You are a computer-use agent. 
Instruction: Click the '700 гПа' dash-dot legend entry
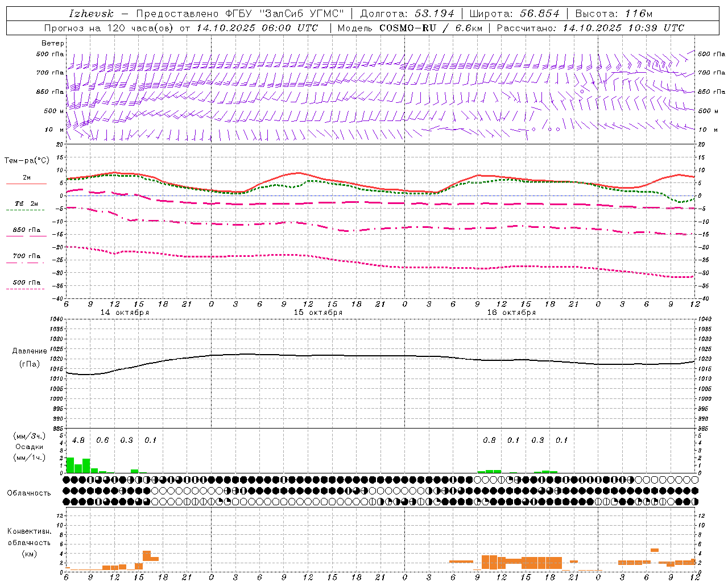click(x=26, y=256)
